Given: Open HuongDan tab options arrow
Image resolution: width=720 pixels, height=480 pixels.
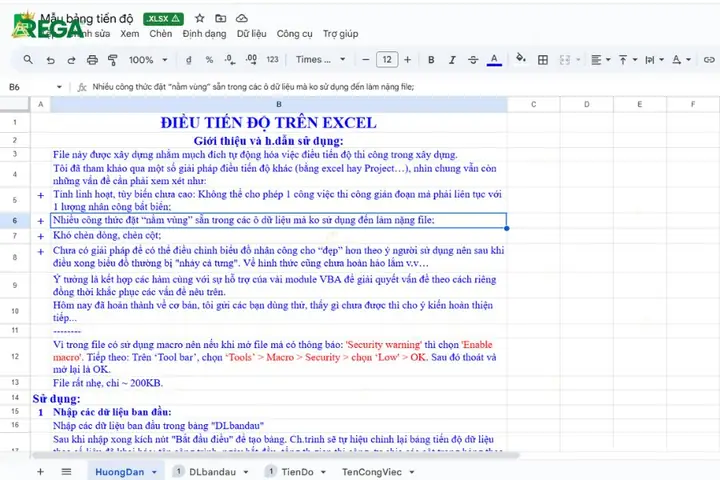Looking at the screenshot, I should click(x=154, y=472).
